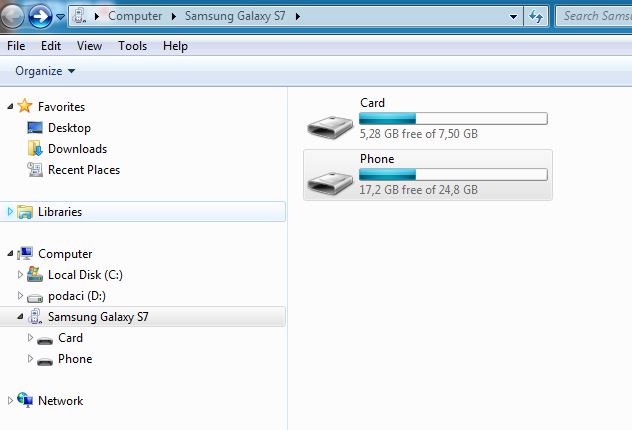Collapse the Computer group
The image size is (632, 430).
(10, 253)
